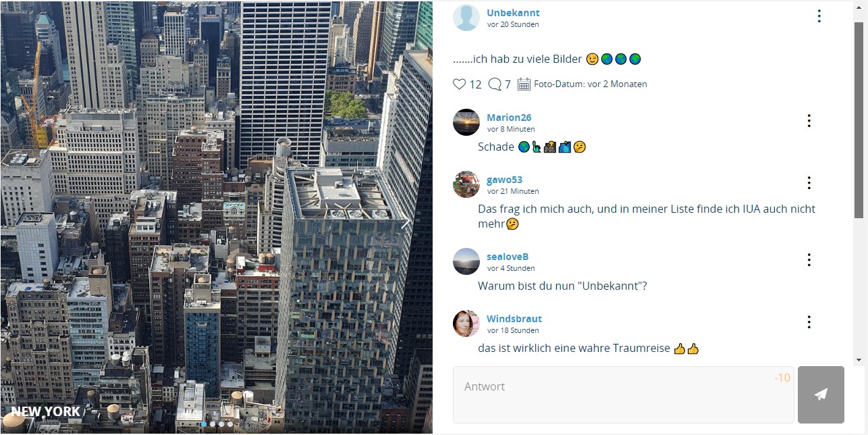
Task: Open sealoveB's profile avatar
Action: pyautogui.click(x=466, y=261)
